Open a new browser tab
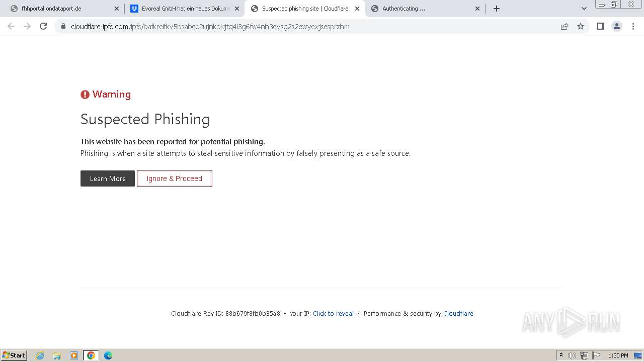The image size is (644, 362). (497, 9)
